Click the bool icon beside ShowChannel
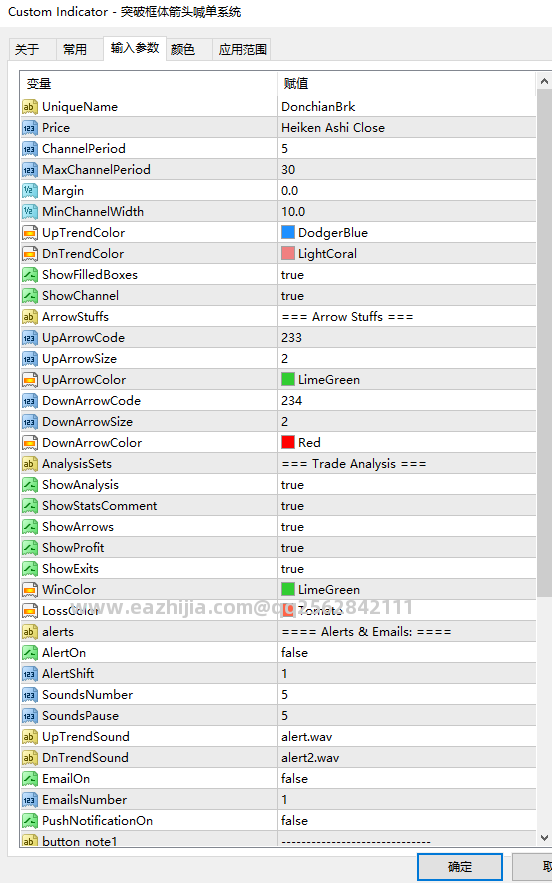 30,296
